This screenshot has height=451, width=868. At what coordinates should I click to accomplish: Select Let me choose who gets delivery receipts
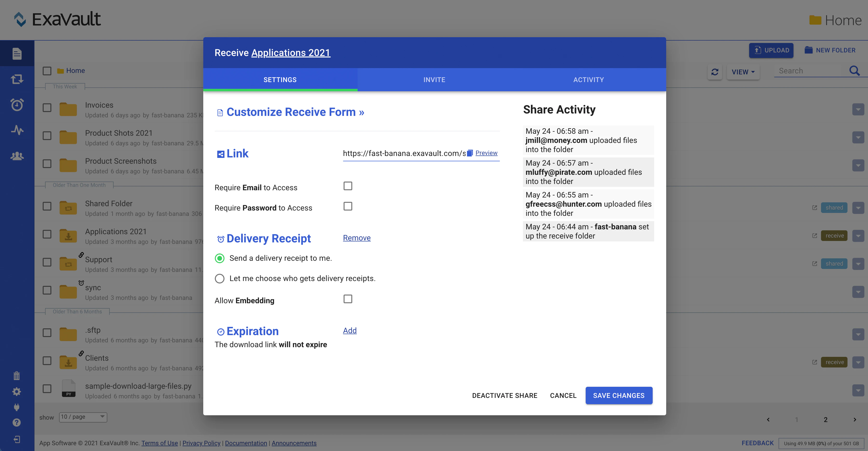coord(220,278)
